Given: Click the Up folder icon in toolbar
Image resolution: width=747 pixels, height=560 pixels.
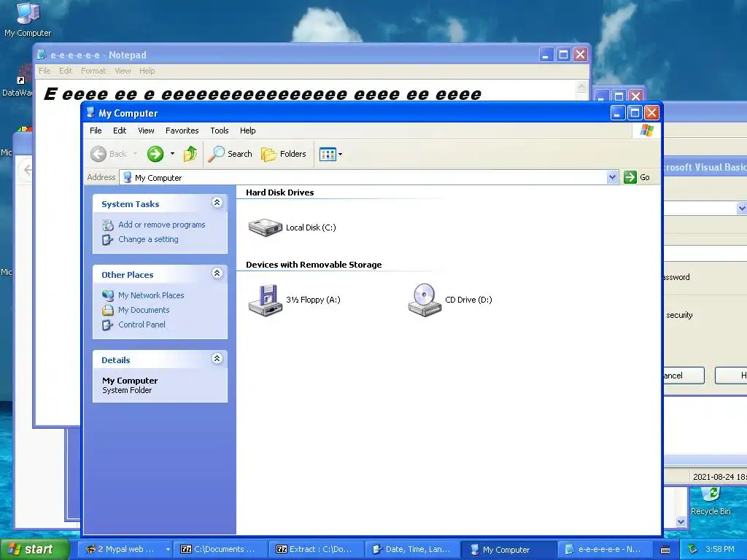Looking at the screenshot, I should pyautogui.click(x=190, y=154).
